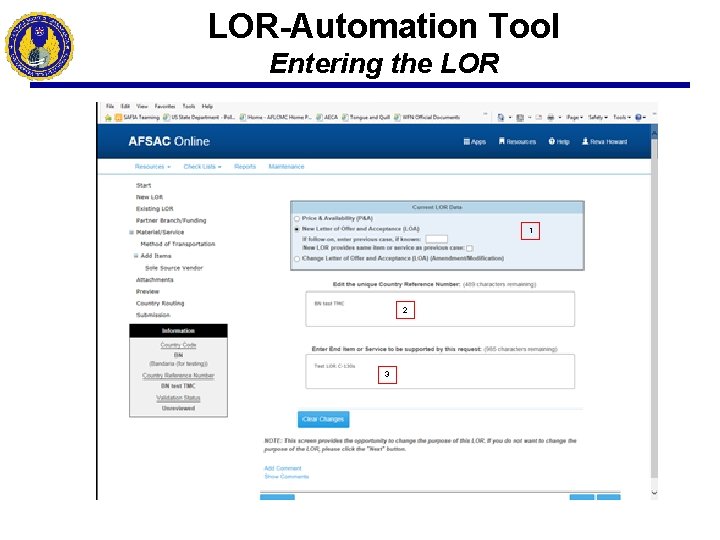This screenshot has width=720, height=540.
Task: Click the End Item or Service text box
Action: pyautogui.click(x=440, y=371)
